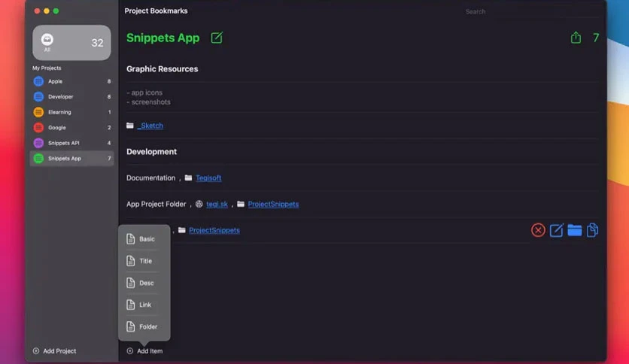Click the Developer project blue icon

point(38,96)
